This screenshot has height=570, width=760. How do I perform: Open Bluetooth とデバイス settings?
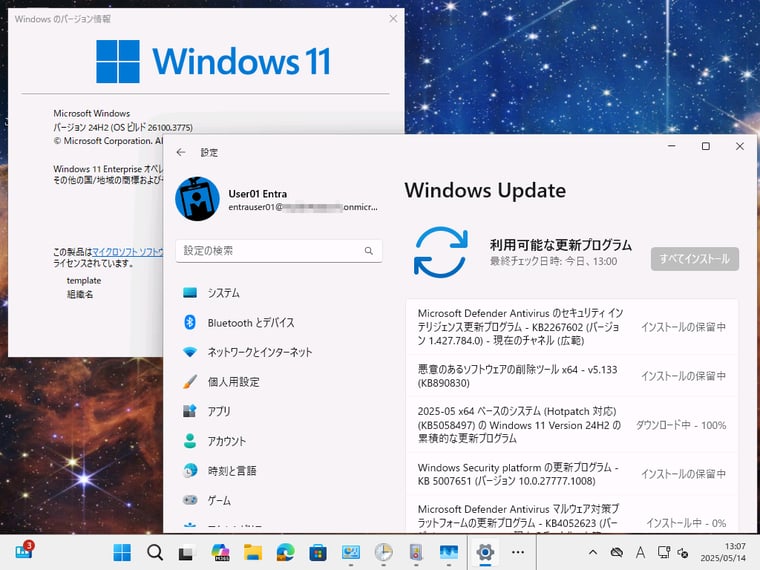[x=279, y=322]
